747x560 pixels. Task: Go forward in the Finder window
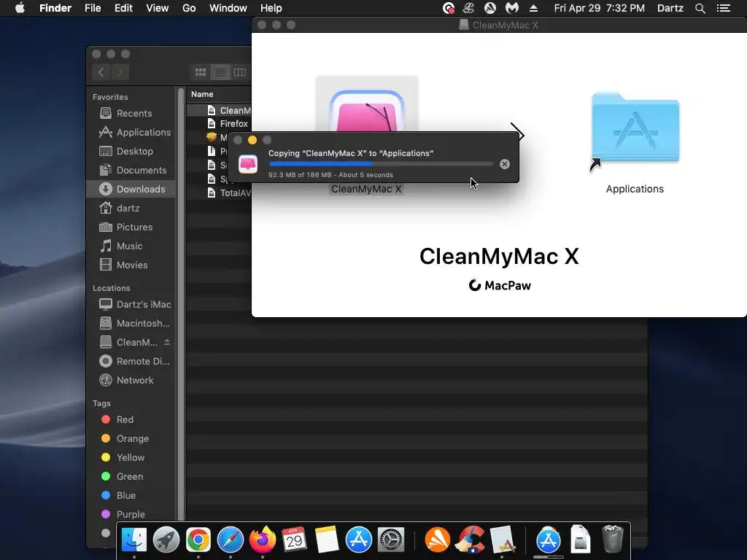[x=120, y=72]
